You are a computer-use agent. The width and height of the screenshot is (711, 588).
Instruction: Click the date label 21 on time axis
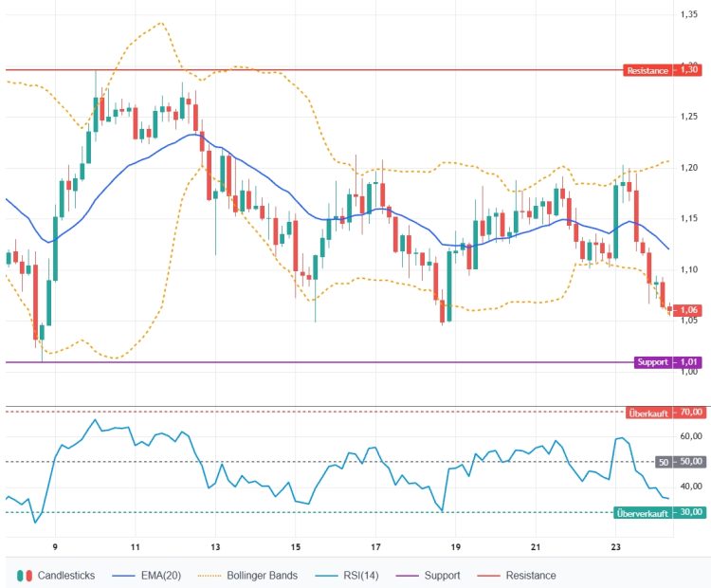[x=536, y=546]
